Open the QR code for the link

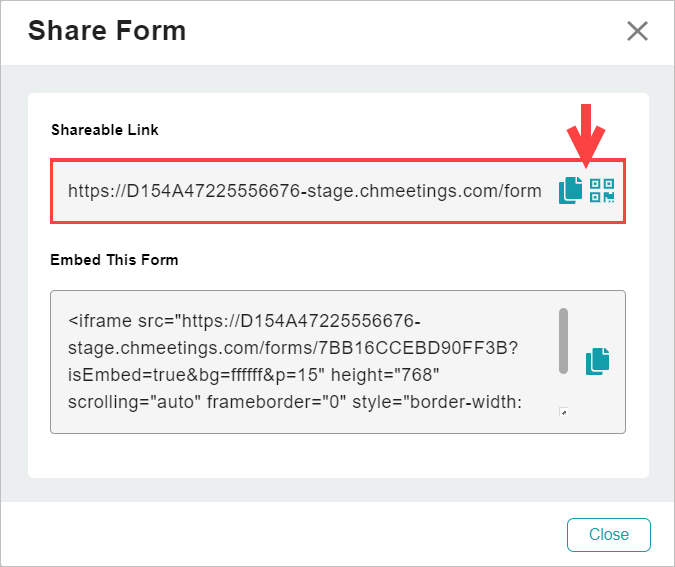coord(601,190)
